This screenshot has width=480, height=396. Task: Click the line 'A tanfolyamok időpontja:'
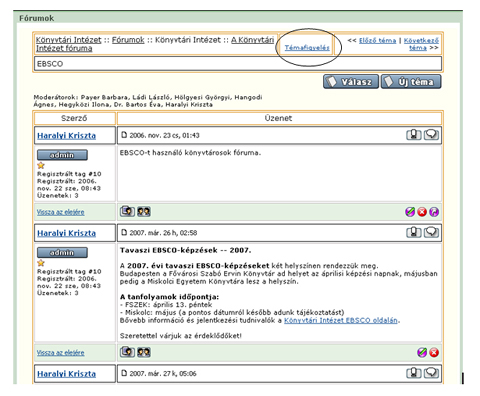pos(169,297)
